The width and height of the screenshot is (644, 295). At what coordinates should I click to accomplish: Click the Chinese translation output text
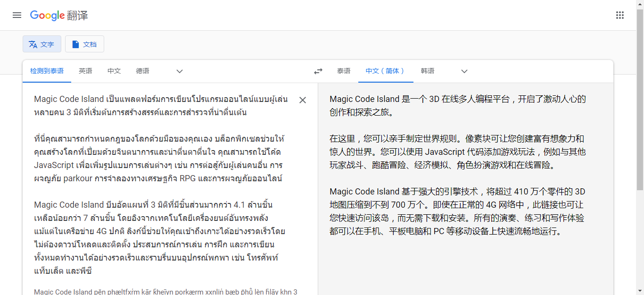(458, 165)
